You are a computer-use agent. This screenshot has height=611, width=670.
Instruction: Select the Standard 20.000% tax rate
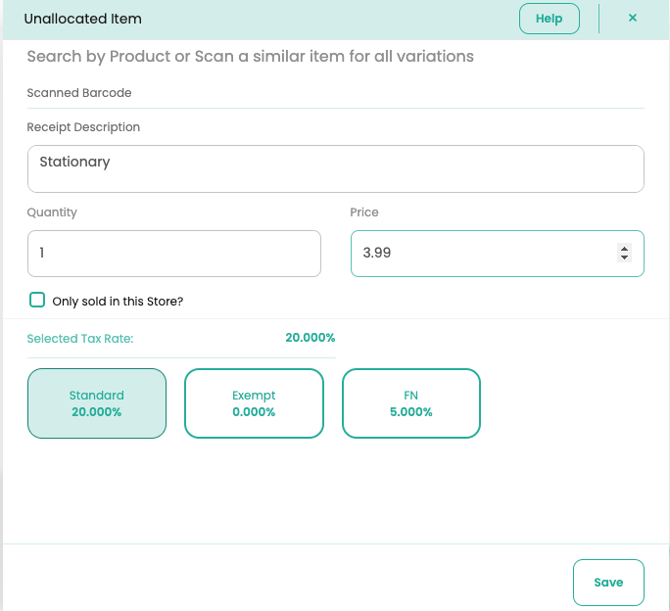point(97,404)
